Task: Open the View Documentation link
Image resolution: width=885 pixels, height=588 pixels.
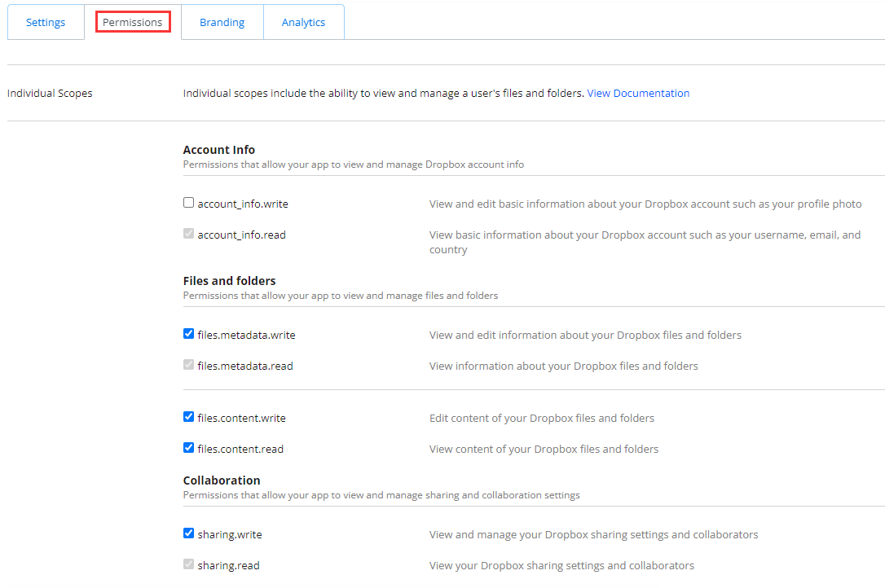Action: [x=638, y=93]
